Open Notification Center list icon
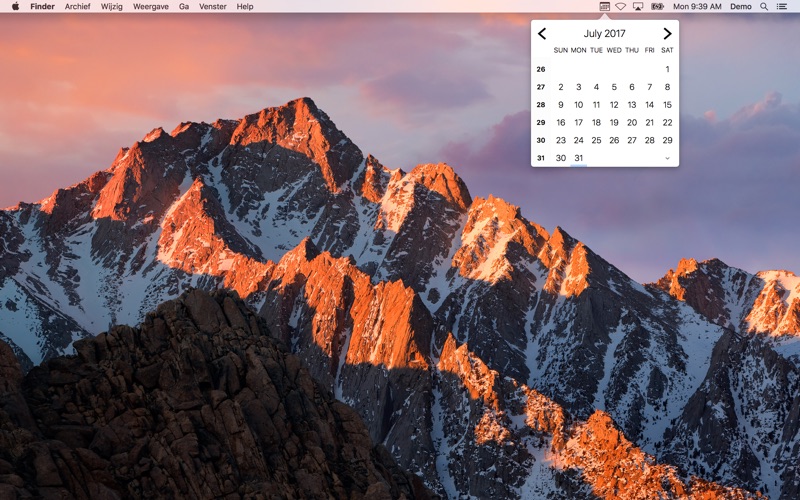800x500 pixels. pos(782,6)
